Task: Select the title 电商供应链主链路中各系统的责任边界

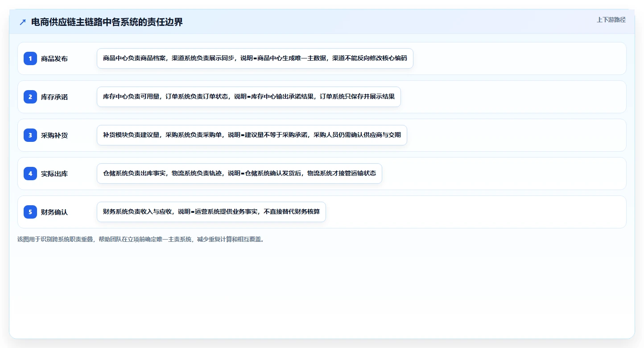Action: pos(107,22)
